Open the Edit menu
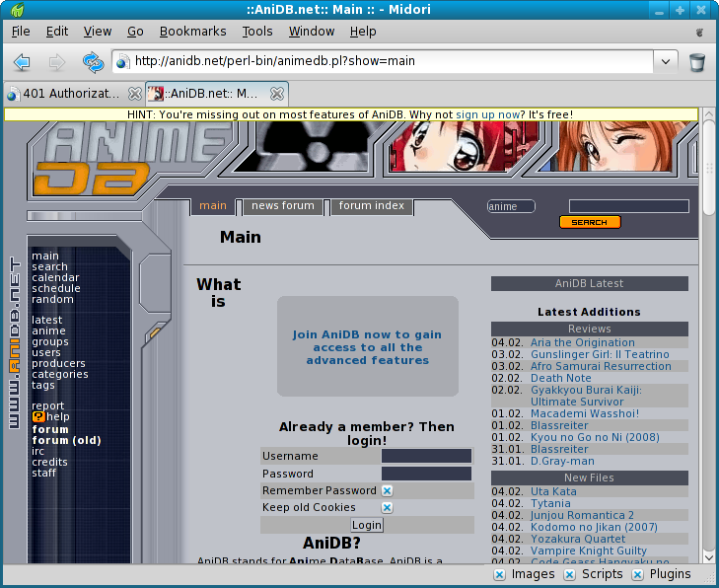Image resolution: width=719 pixels, height=588 pixels. pos(57,32)
